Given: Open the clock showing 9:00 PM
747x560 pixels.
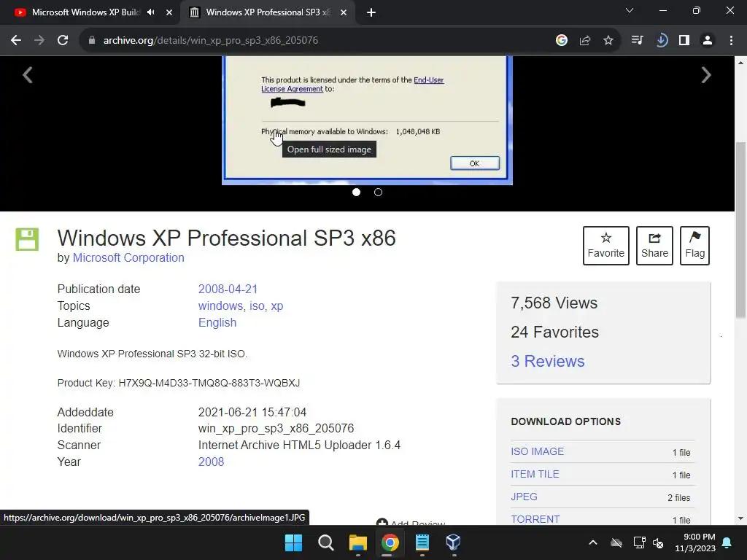Looking at the screenshot, I should coord(695,542).
